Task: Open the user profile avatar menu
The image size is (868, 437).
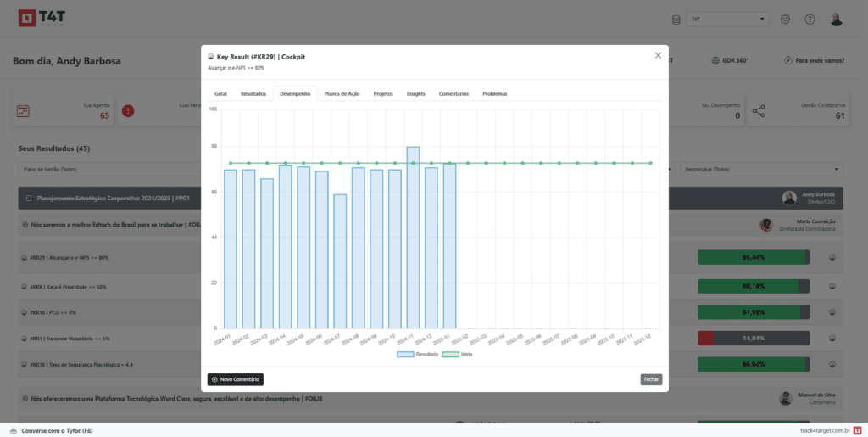Action: tap(836, 20)
